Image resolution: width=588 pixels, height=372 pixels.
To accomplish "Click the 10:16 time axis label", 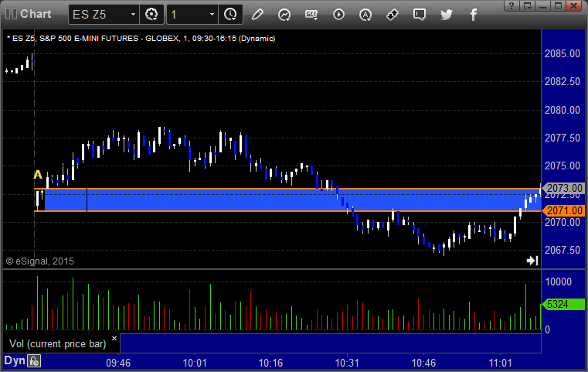I will pyautogui.click(x=270, y=363).
